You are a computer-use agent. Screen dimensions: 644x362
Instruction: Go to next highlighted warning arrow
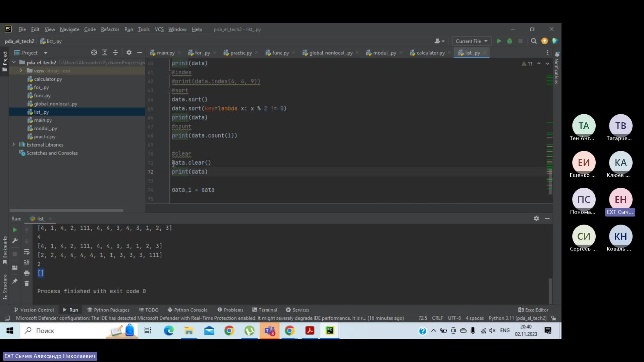tap(547, 63)
